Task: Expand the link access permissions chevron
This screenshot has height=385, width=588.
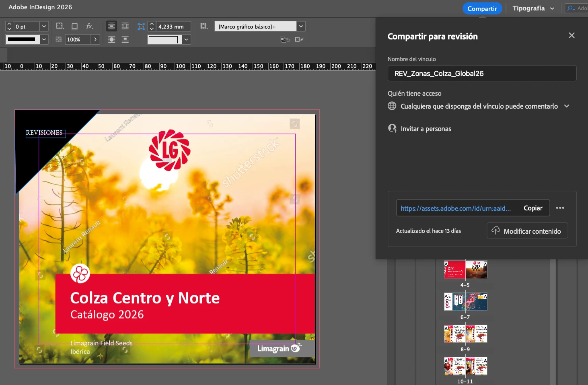Action: (567, 106)
